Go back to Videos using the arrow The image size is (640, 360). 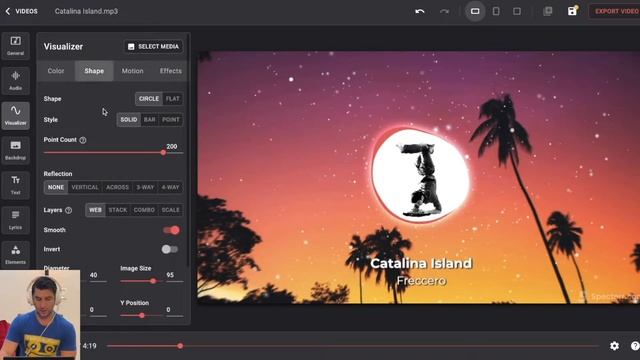[8, 11]
